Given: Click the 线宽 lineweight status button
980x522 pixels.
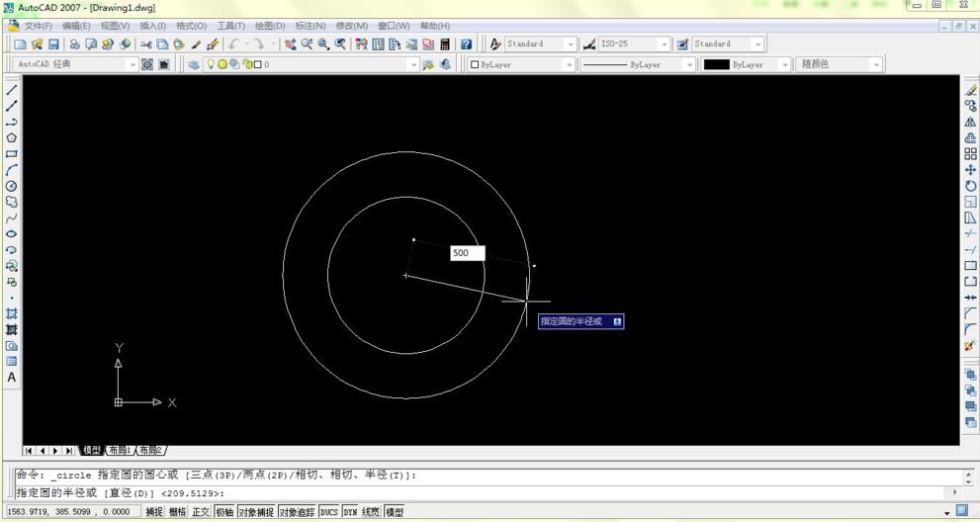Looking at the screenshot, I should point(371,512).
